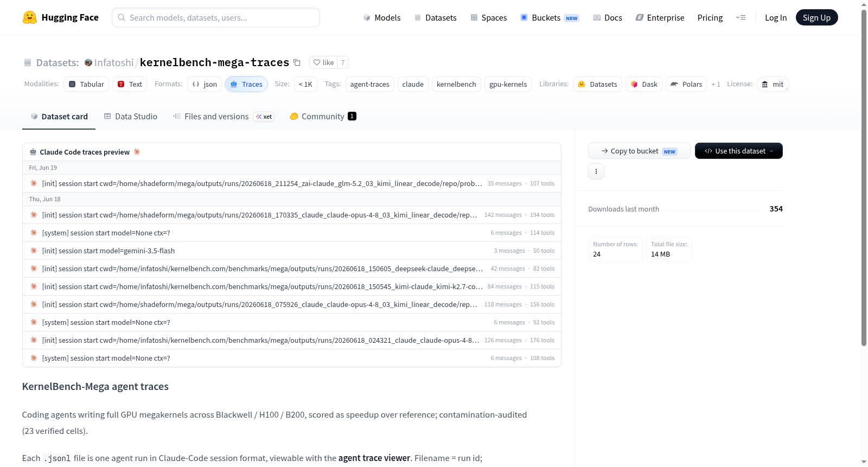
Task: Open the system session trace with 114 tools
Action: click(x=292, y=233)
